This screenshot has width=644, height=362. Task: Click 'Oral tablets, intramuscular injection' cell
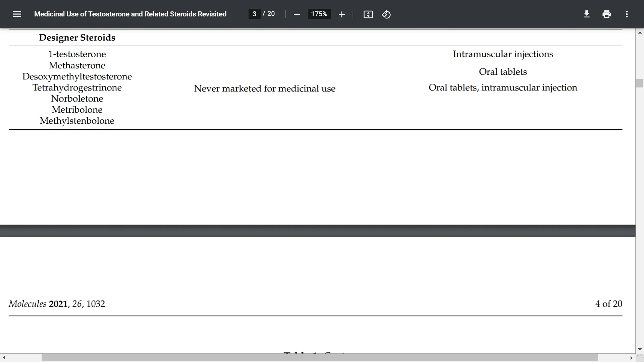503,87
